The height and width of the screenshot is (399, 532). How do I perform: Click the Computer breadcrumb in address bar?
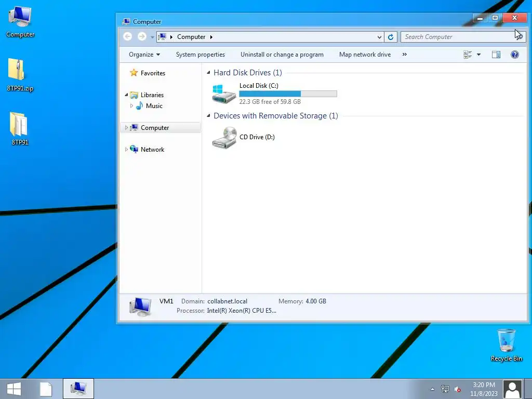(191, 37)
